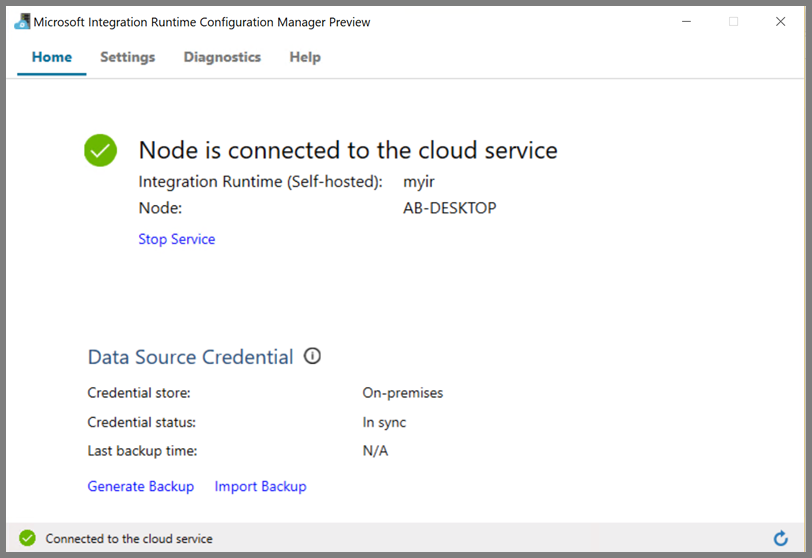
Task: Switch to the Settings tab
Action: (128, 57)
